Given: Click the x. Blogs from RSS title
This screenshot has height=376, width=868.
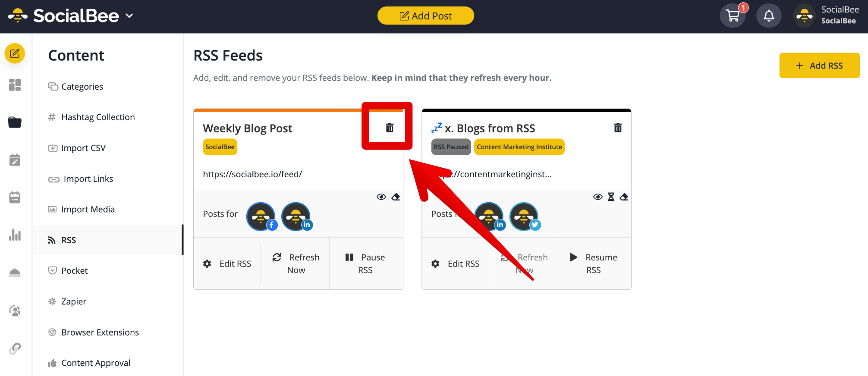Looking at the screenshot, I should coord(490,128).
